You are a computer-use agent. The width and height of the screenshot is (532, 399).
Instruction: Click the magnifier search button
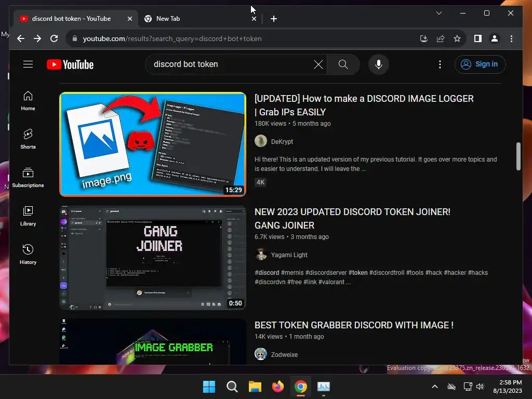click(343, 64)
